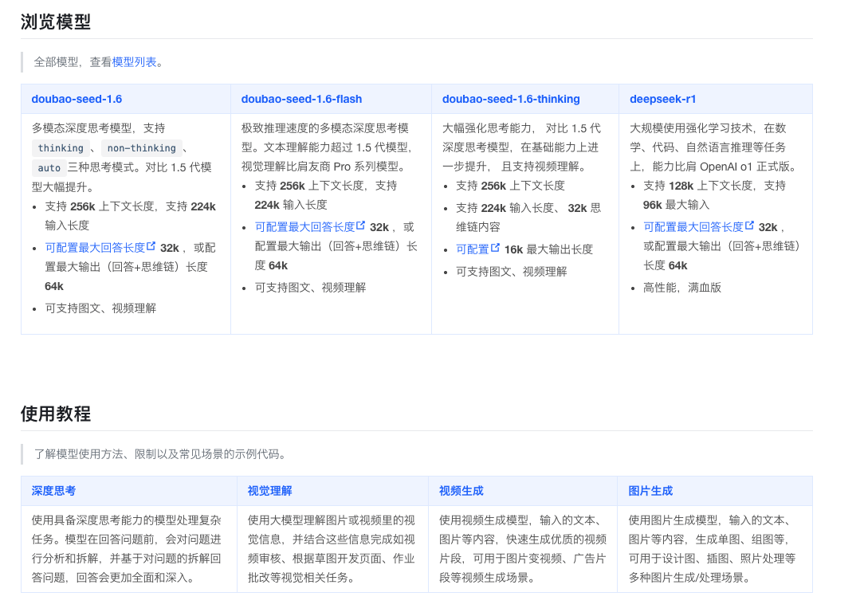Click external-link icon after 可配置 in thinking column
Screen dimensions: 864x616
click(496, 248)
